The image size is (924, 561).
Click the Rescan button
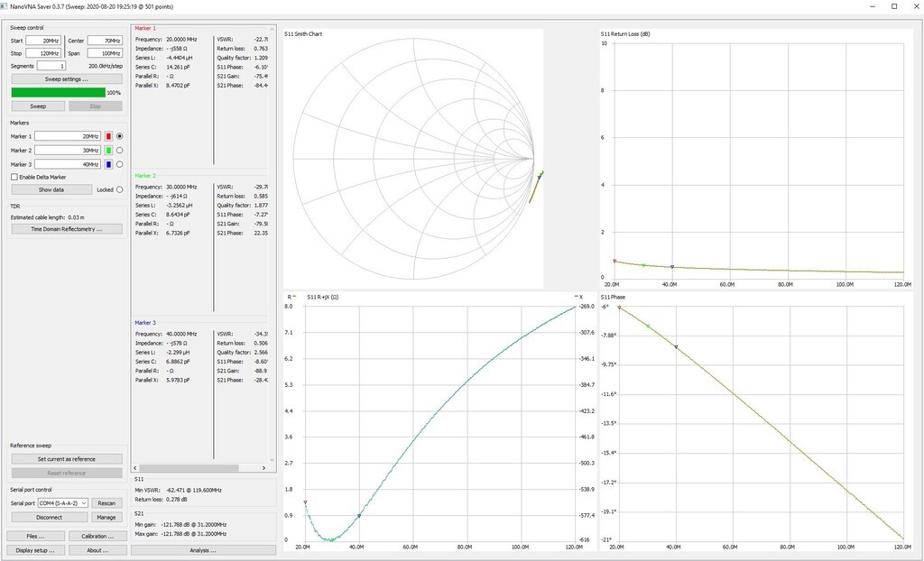[x=106, y=503]
